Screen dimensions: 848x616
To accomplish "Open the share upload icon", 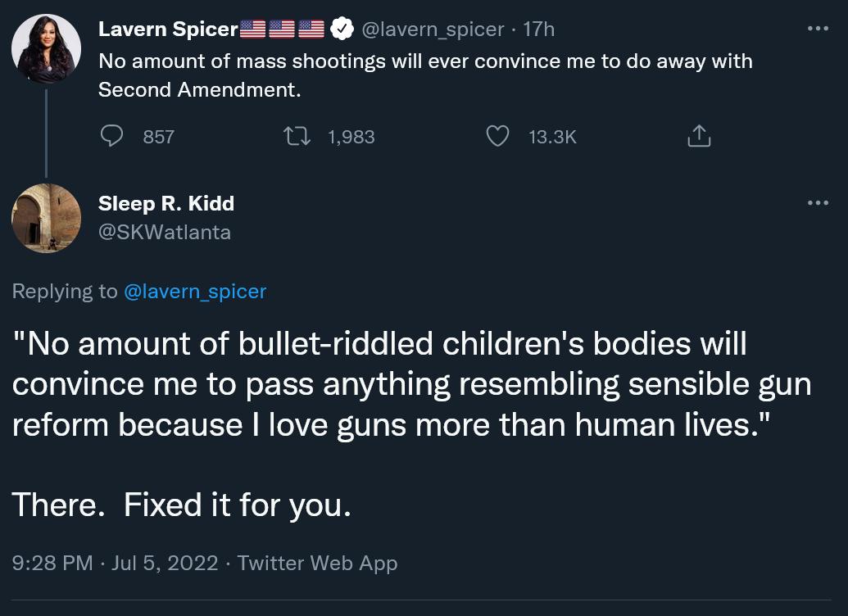I will pos(698,136).
